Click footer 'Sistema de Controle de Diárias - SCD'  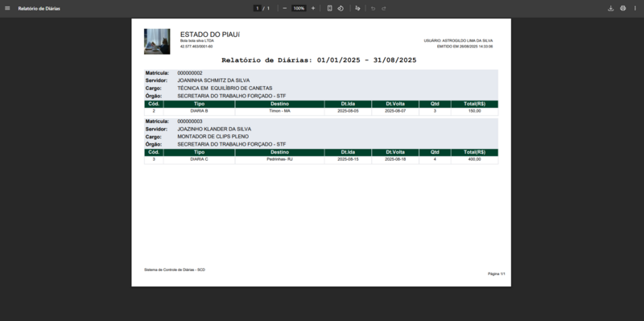tap(175, 270)
